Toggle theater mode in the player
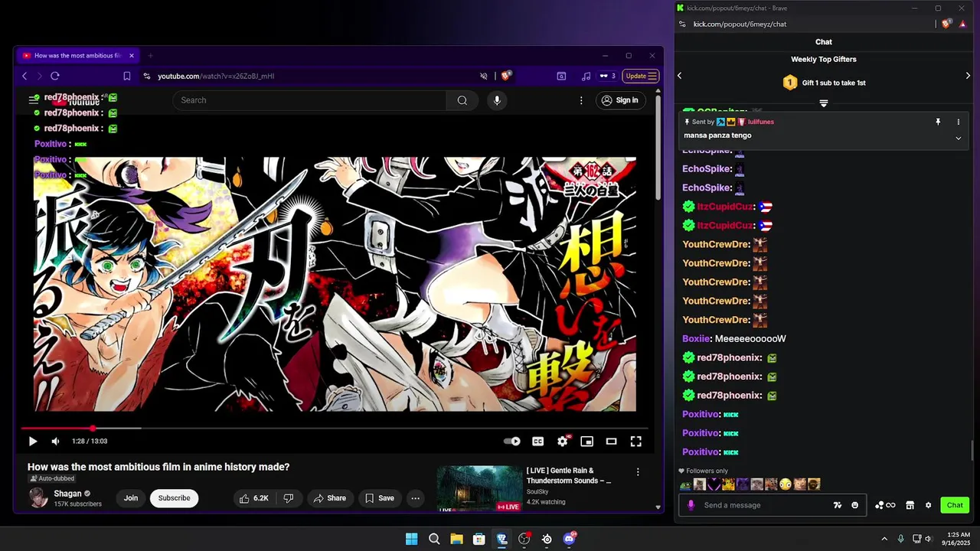Image resolution: width=980 pixels, height=551 pixels. point(611,442)
